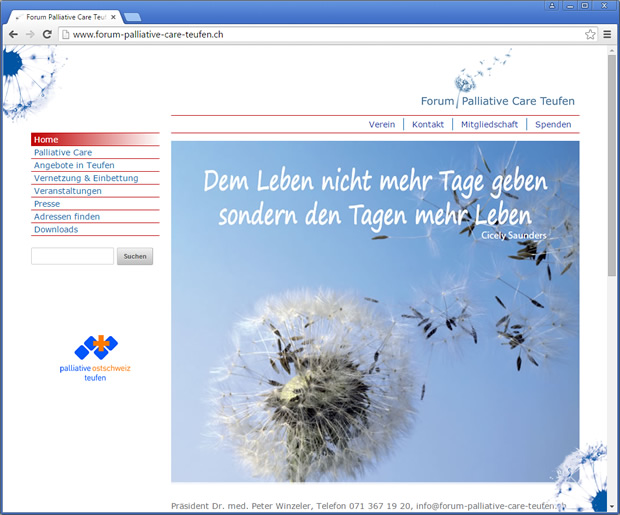Screen dimensions: 620x515
Task: Click the Suchen search button
Action: click(x=135, y=256)
